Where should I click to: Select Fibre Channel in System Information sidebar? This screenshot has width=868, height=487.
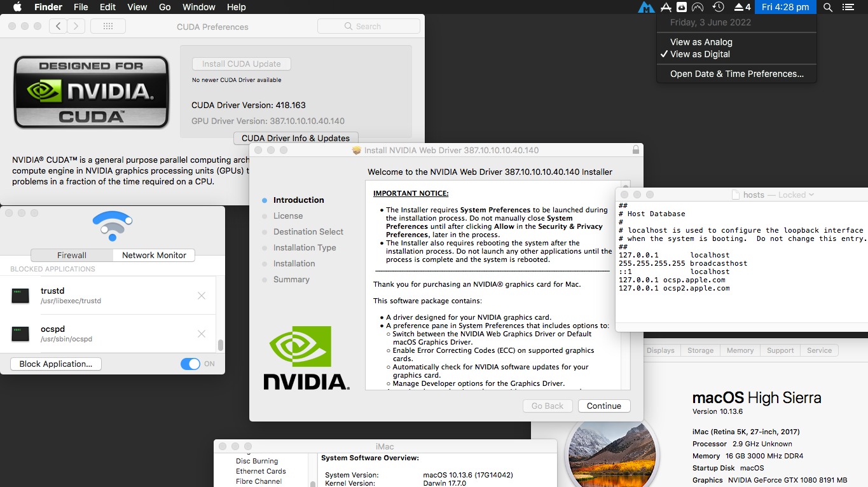coord(259,481)
